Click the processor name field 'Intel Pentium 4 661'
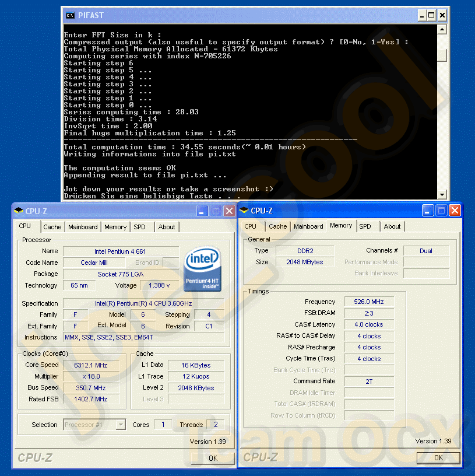Viewport: 475px width, 476px height. 121,251
